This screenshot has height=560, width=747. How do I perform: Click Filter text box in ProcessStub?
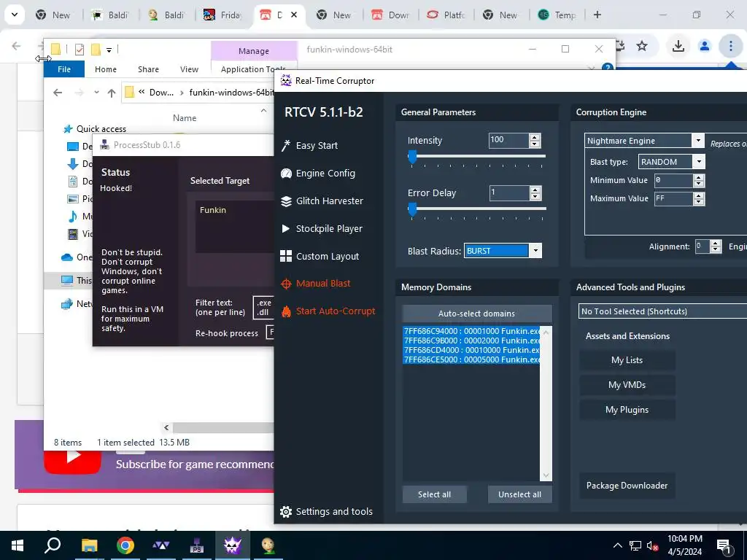point(263,308)
